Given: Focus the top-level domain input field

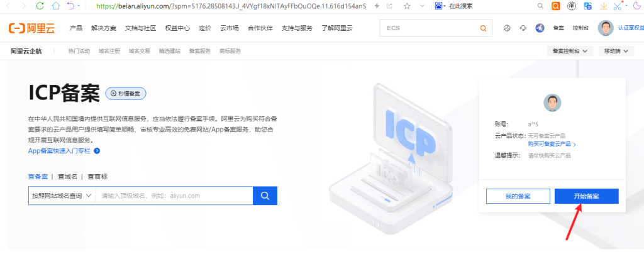Looking at the screenshot, I should 174,196.
